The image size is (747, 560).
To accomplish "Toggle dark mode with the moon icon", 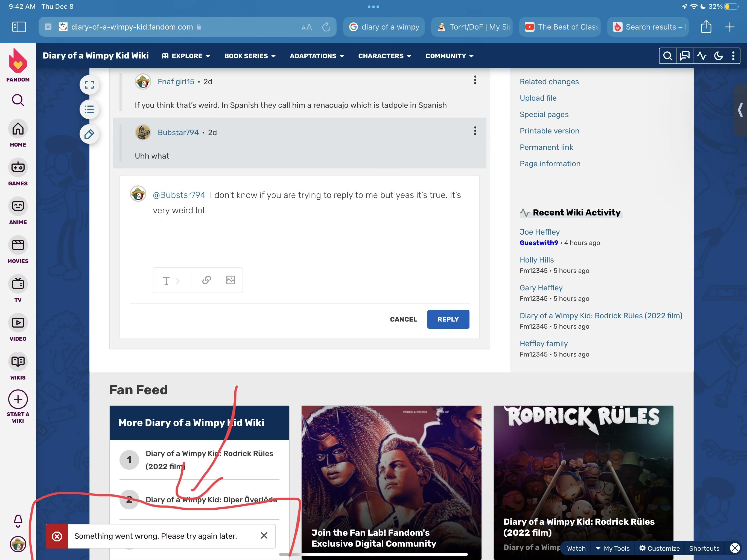I will (x=718, y=56).
